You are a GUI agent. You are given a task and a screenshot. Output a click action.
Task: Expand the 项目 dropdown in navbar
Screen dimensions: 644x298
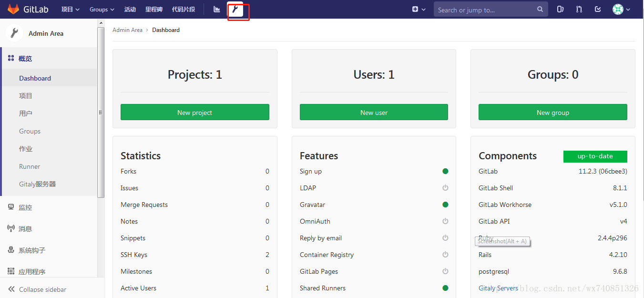point(71,9)
